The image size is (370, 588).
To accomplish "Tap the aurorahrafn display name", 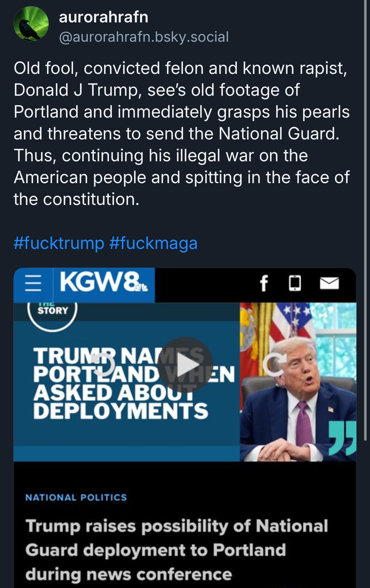I will pos(103,17).
